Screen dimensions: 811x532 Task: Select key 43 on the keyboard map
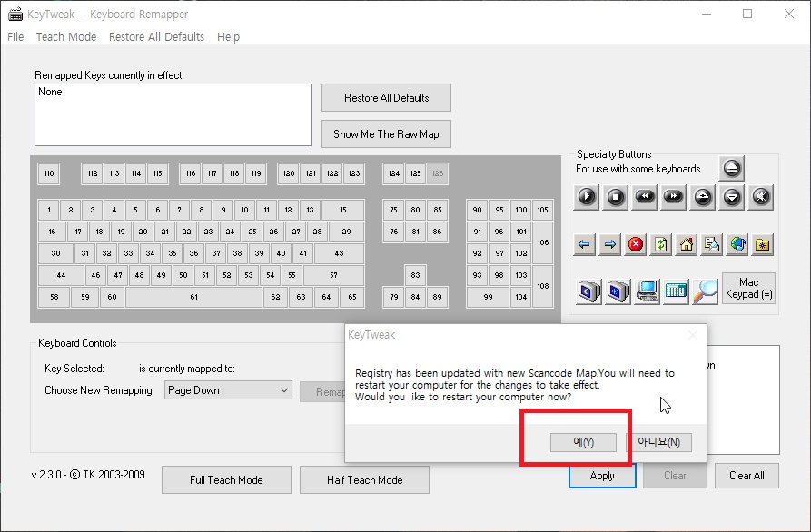tap(340, 253)
